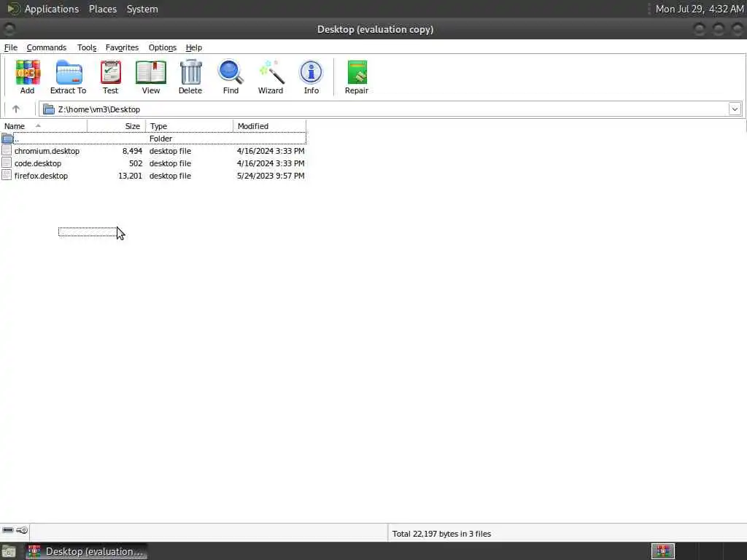The height and width of the screenshot is (560, 747).
Task: Select the code.desktop file name
Action: pyautogui.click(x=38, y=163)
